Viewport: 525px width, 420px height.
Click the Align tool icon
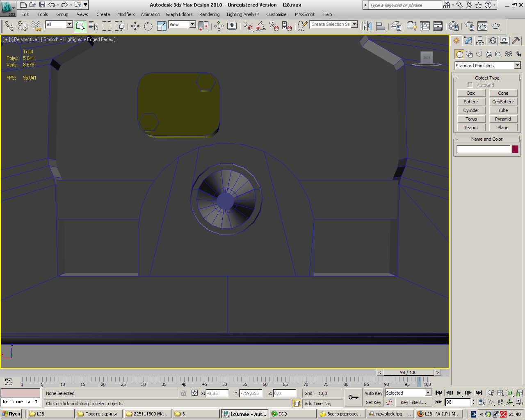(x=381, y=26)
